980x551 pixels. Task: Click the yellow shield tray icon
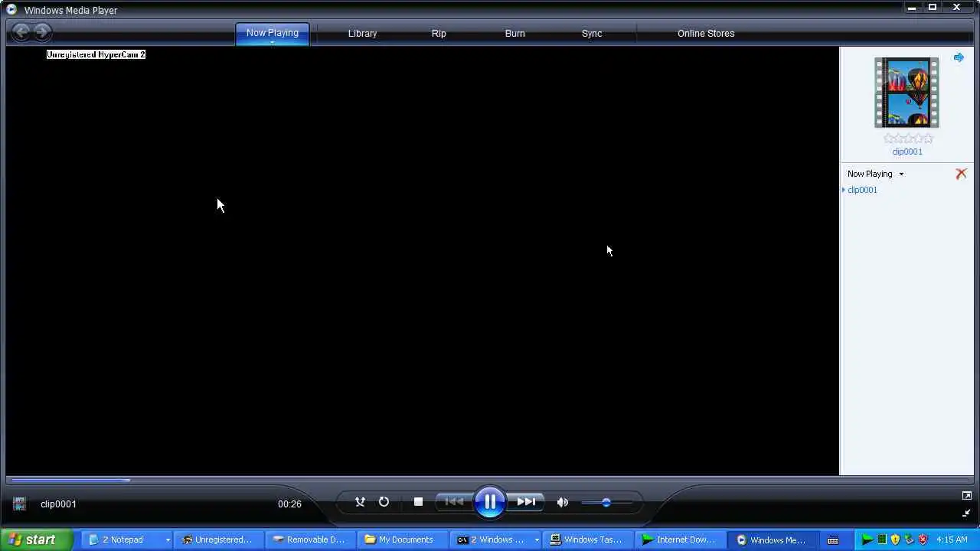[x=895, y=540]
